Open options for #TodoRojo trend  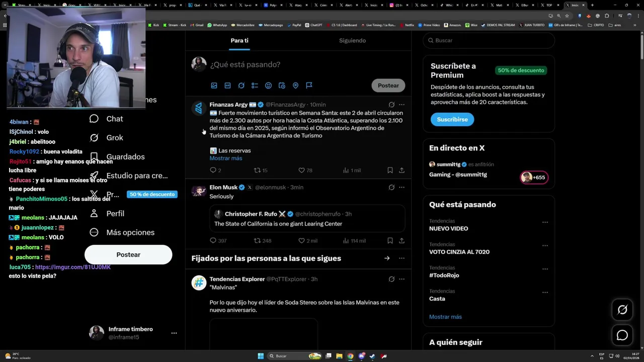tap(545, 269)
